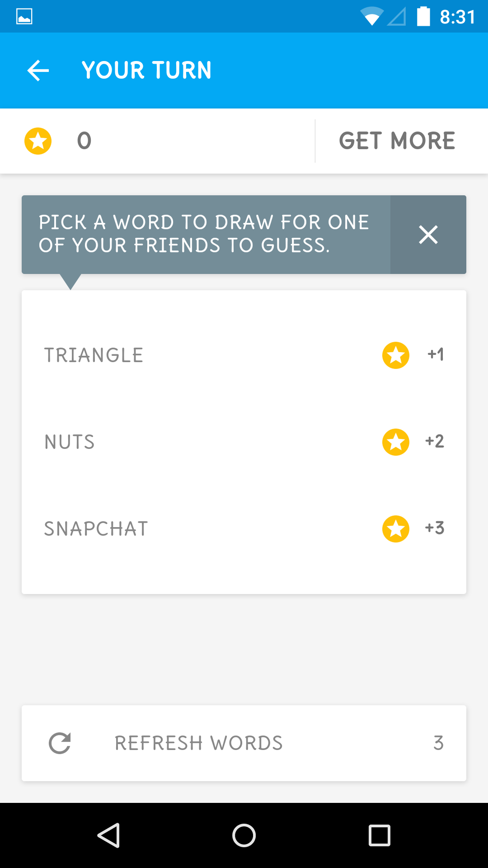The height and width of the screenshot is (868, 488).
Task: Open recent apps with square button
Action: (x=380, y=835)
